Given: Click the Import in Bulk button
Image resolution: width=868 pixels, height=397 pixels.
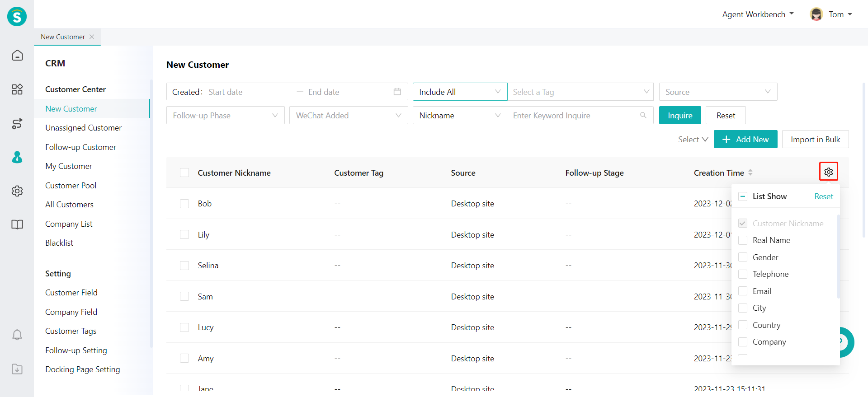Looking at the screenshot, I should [x=815, y=139].
